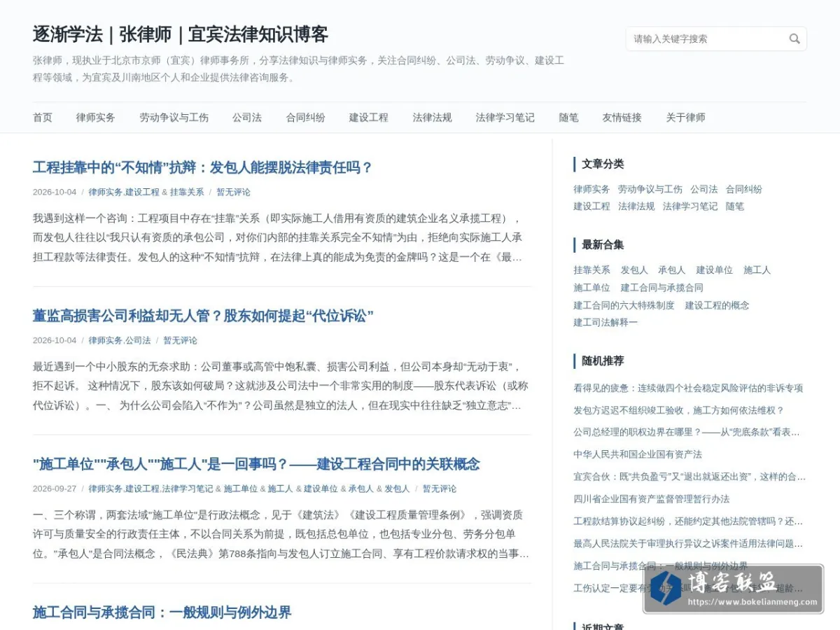840x630 pixels.
Task: Click 挂靠关系 in the 最新合集 sidebar
Action: coord(591,270)
